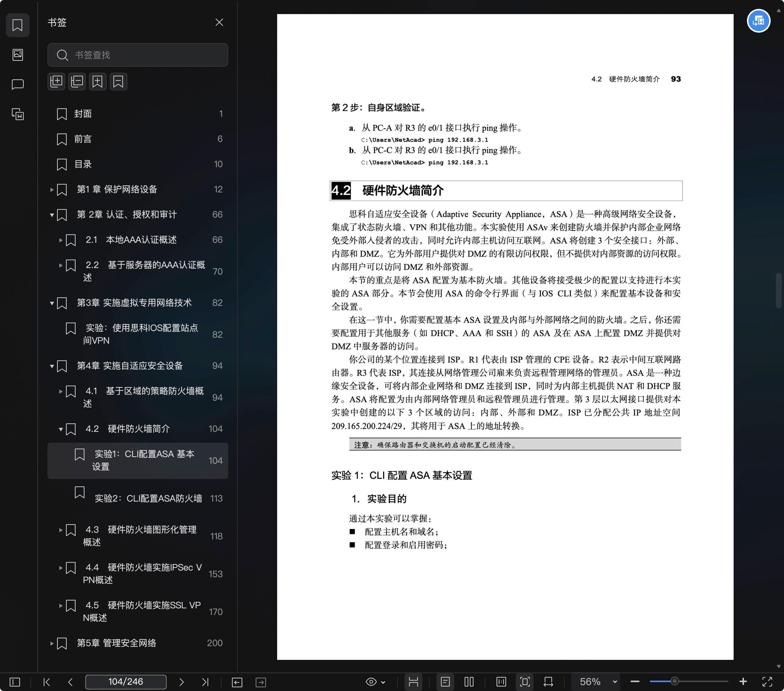Go back to previous view

click(237, 682)
